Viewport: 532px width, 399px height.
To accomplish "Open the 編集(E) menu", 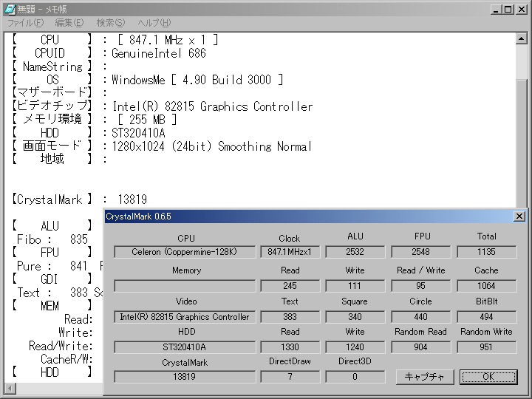I will [x=69, y=23].
